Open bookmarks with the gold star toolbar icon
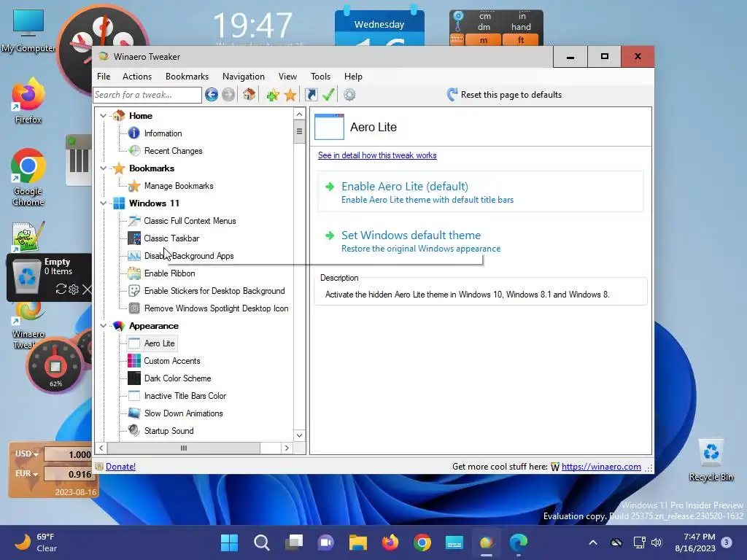Screen dimensions: 747x560 tap(290, 95)
